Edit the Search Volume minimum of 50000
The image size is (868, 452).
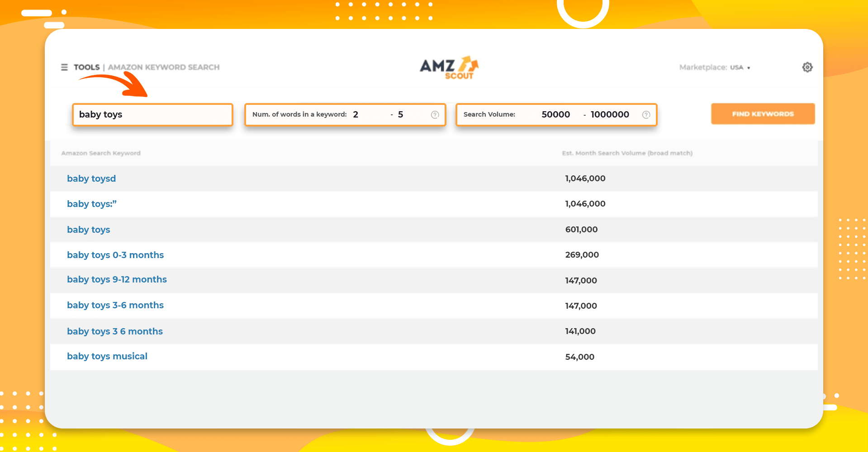click(x=555, y=114)
